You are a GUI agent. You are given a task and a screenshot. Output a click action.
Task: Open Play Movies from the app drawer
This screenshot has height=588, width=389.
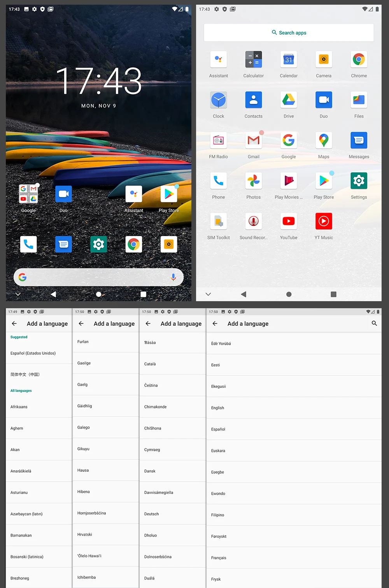289,180
